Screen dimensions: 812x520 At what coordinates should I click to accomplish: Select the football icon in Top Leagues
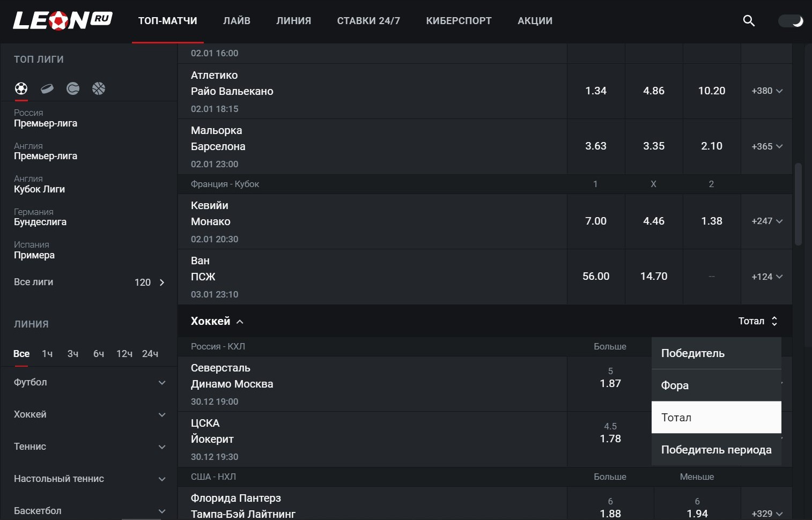pos(21,88)
